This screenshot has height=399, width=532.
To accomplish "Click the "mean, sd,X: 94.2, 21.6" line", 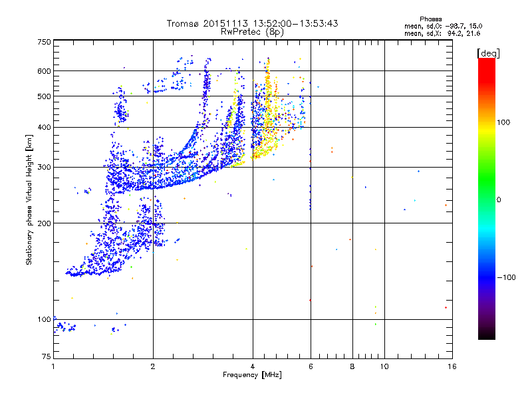I will pyautogui.click(x=442, y=33).
